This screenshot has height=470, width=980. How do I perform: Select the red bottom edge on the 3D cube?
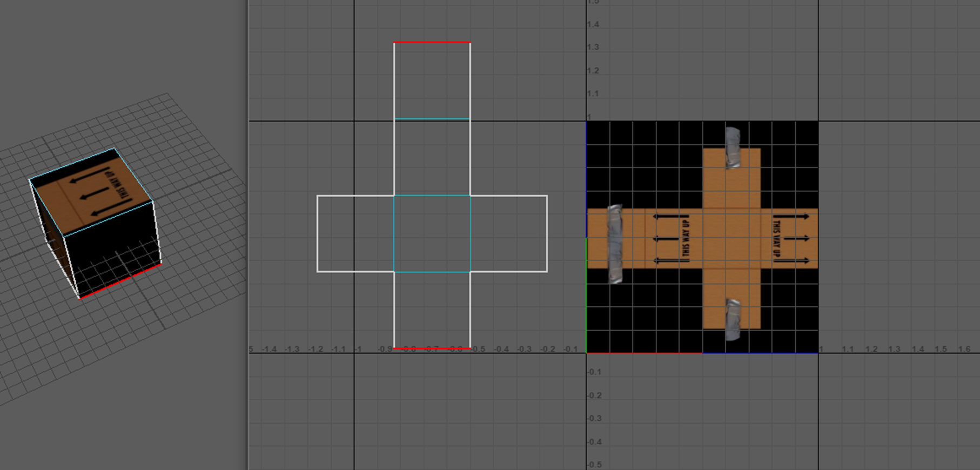point(120,281)
